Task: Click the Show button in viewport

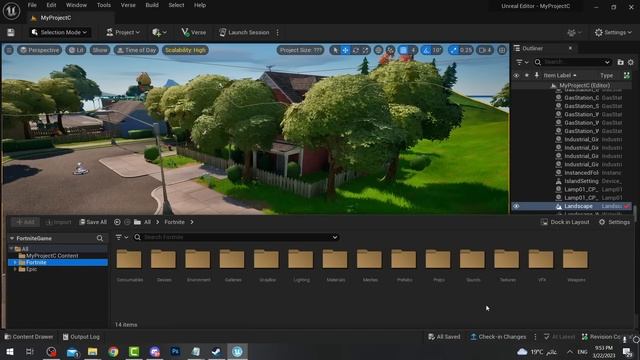Action: (100, 50)
